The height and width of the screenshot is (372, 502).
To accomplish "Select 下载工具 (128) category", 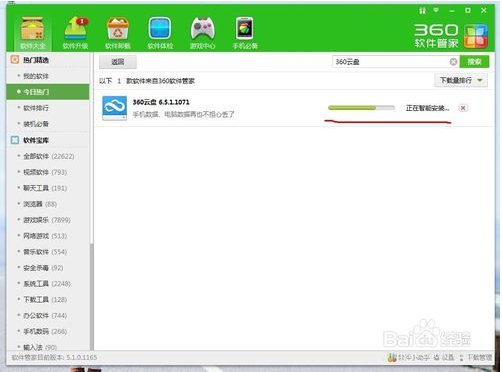I will [45, 300].
